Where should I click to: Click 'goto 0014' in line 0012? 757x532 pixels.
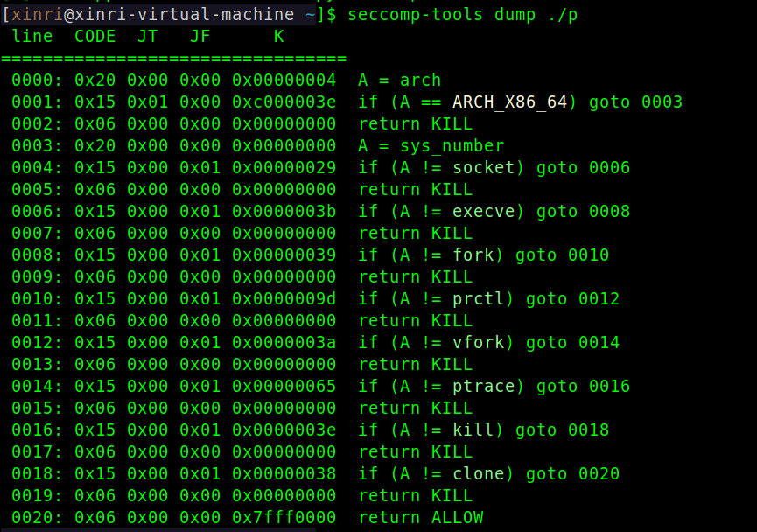pyautogui.click(x=572, y=342)
